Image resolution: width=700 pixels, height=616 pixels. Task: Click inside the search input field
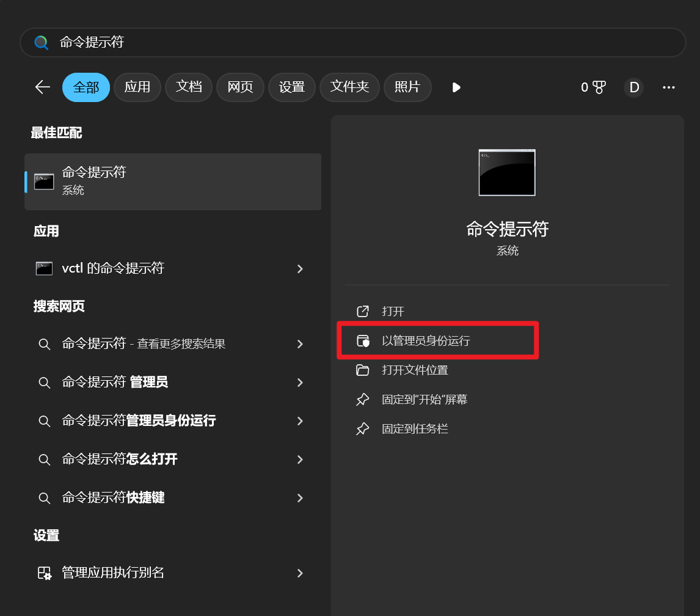point(244,42)
